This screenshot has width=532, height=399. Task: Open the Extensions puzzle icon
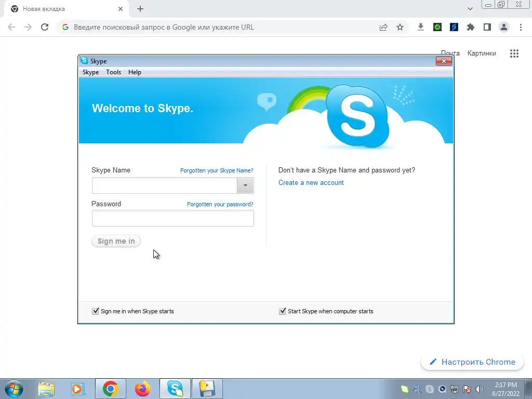click(x=471, y=27)
